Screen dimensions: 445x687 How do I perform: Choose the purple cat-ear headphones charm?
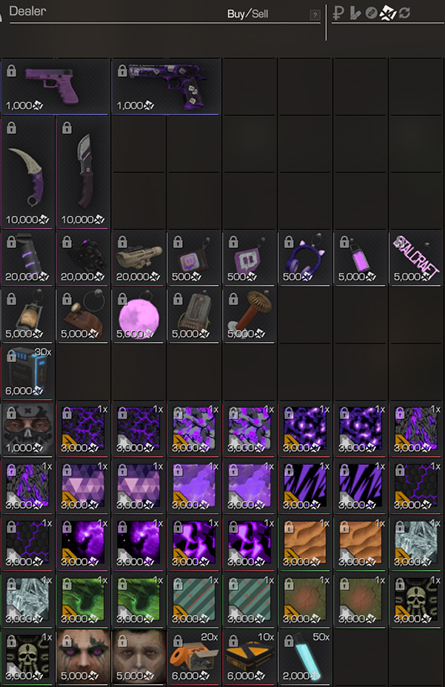304,259
